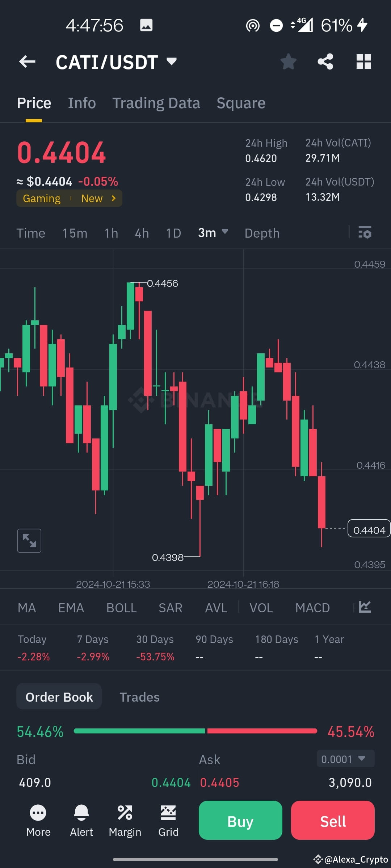Screen dimensions: 391x868
Task: Open Margin trading via percent icon
Action: 125,820
